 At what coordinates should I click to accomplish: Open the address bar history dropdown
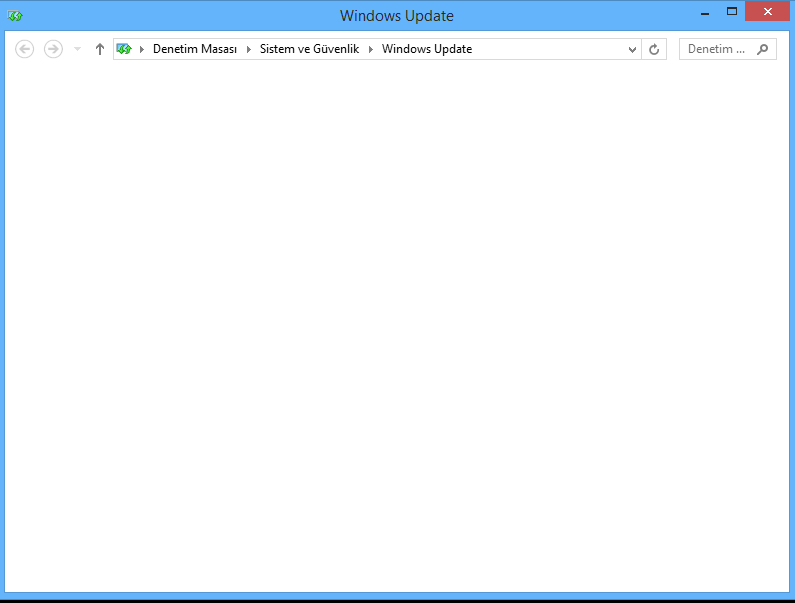(632, 50)
